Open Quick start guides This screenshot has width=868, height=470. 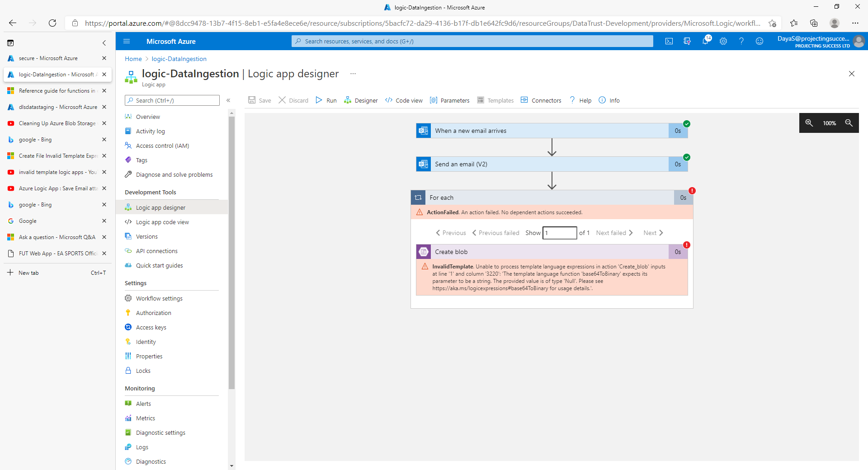click(x=172, y=265)
